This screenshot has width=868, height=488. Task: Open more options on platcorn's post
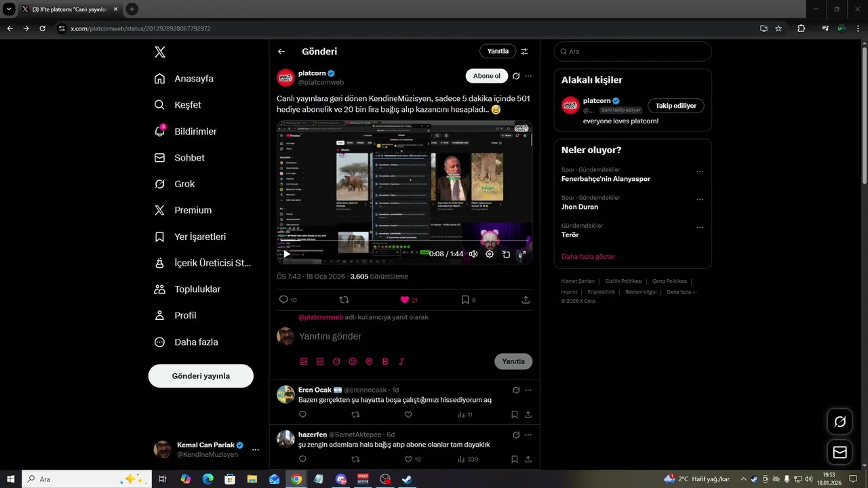(528, 76)
